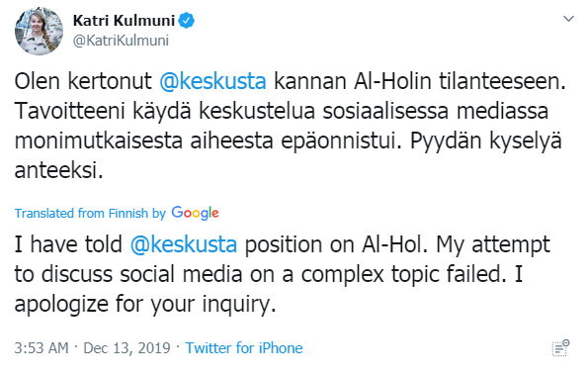
Task: Click 'monimutkaisesta aiheesta' in Finnish text
Action: [143, 141]
